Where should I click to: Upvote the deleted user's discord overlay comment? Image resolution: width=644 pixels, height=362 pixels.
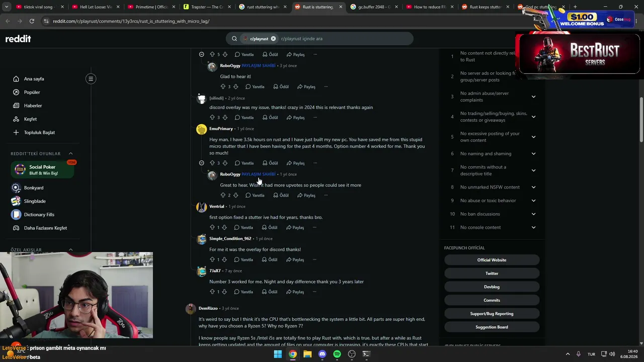pyautogui.click(x=212, y=117)
